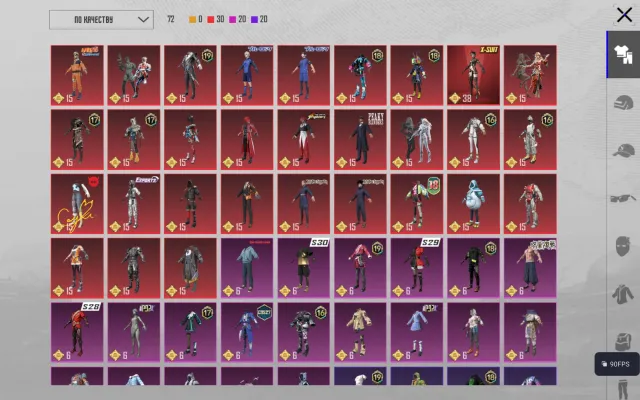The width and height of the screenshot is (640, 400).
Task: Select the blue outfit with hexagon badge
Action: [x=247, y=332]
